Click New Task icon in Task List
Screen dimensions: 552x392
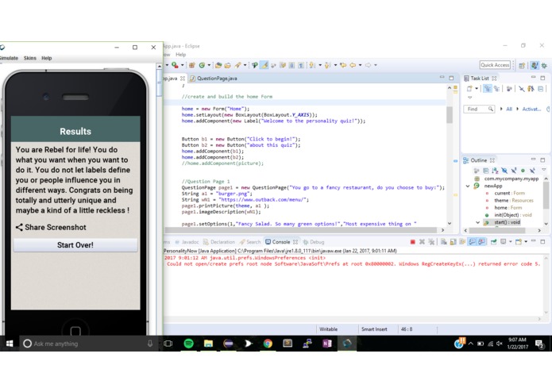click(x=469, y=89)
